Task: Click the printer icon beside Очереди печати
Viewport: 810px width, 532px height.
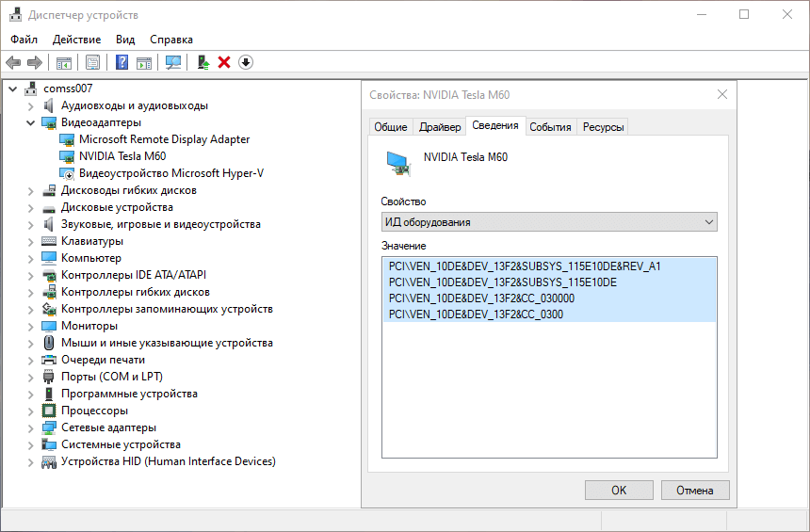Action: pos(49,360)
